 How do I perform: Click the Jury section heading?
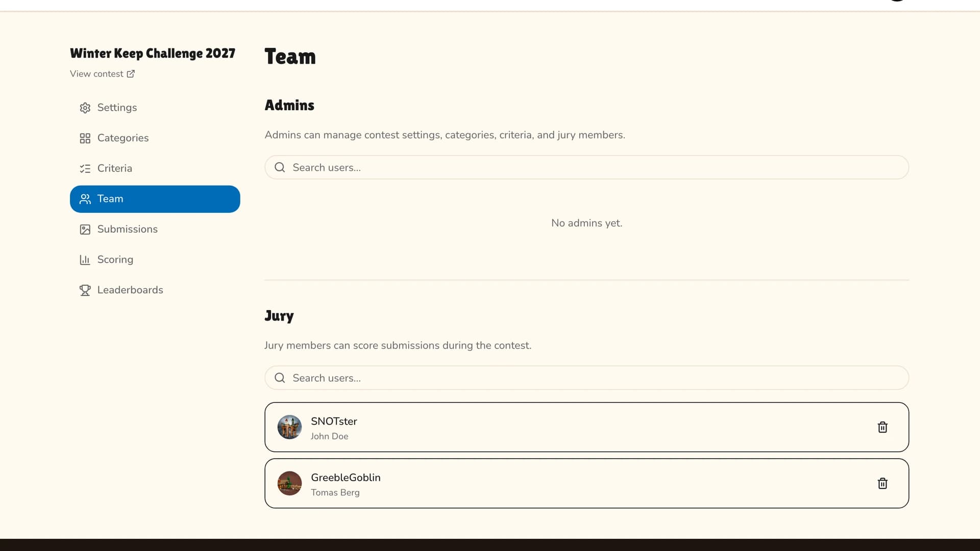279,316
